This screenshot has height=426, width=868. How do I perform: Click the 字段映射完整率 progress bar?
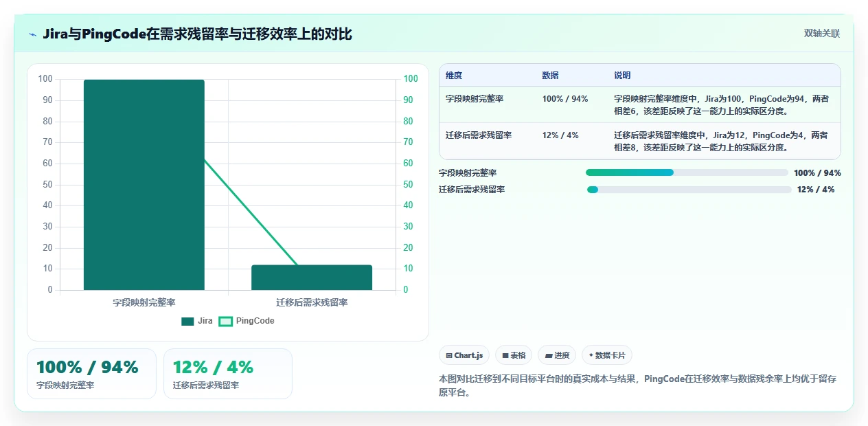tap(687, 172)
